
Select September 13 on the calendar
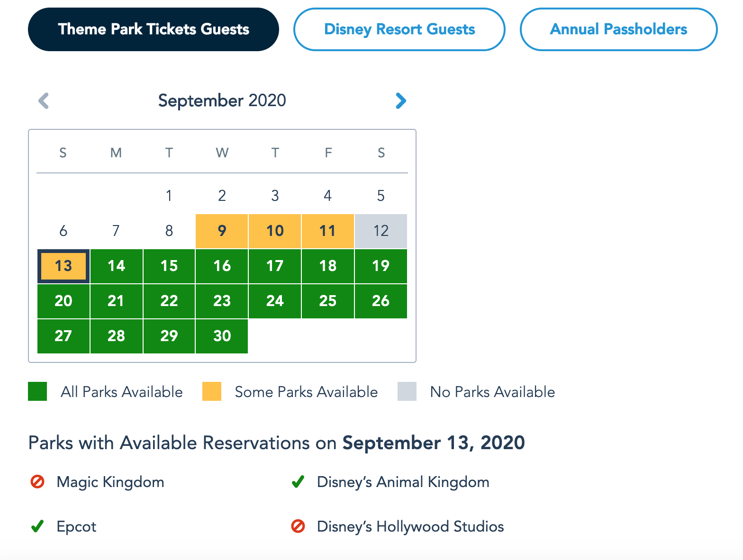click(63, 266)
